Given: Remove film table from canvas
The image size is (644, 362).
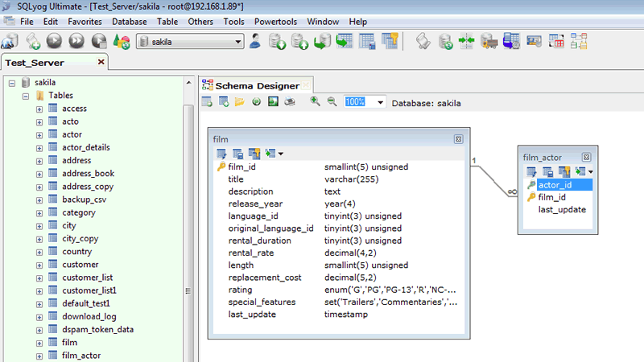Looking at the screenshot, I should point(458,139).
